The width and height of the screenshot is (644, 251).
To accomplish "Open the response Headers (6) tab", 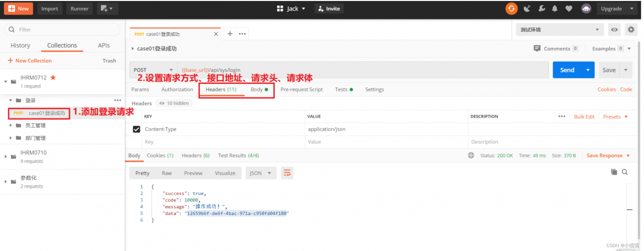I will [x=195, y=155].
